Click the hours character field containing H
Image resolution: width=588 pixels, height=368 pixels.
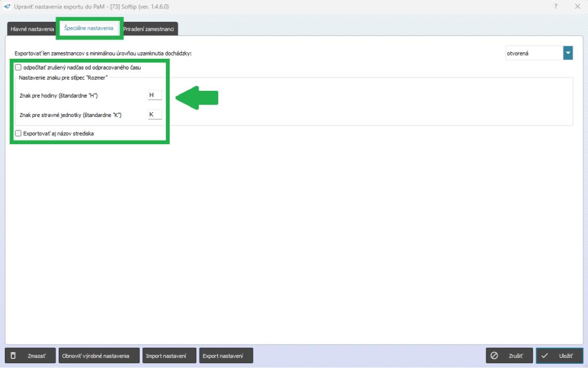(x=155, y=95)
